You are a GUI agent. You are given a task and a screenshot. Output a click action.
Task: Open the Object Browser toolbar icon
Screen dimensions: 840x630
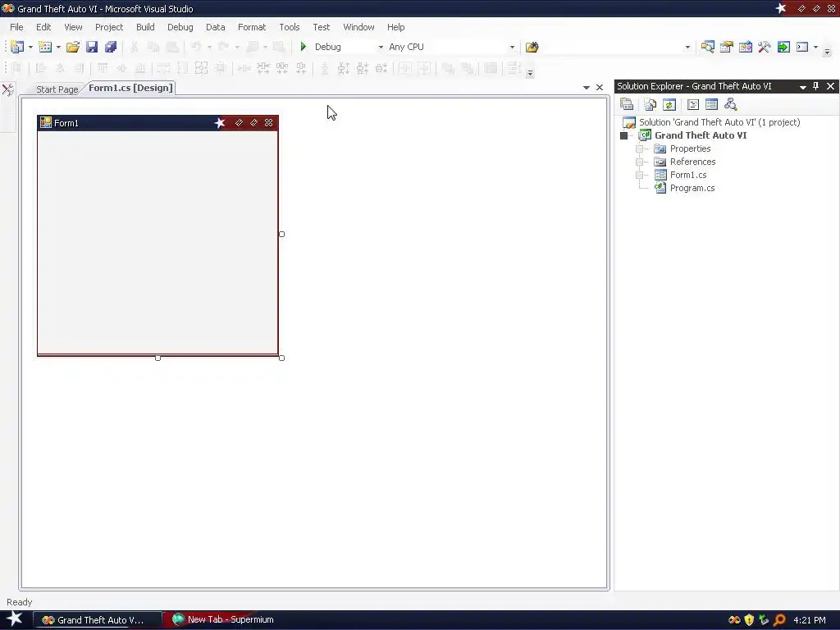(746, 47)
